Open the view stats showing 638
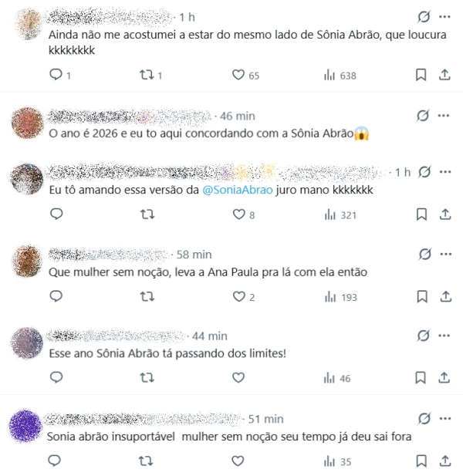 [340, 76]
